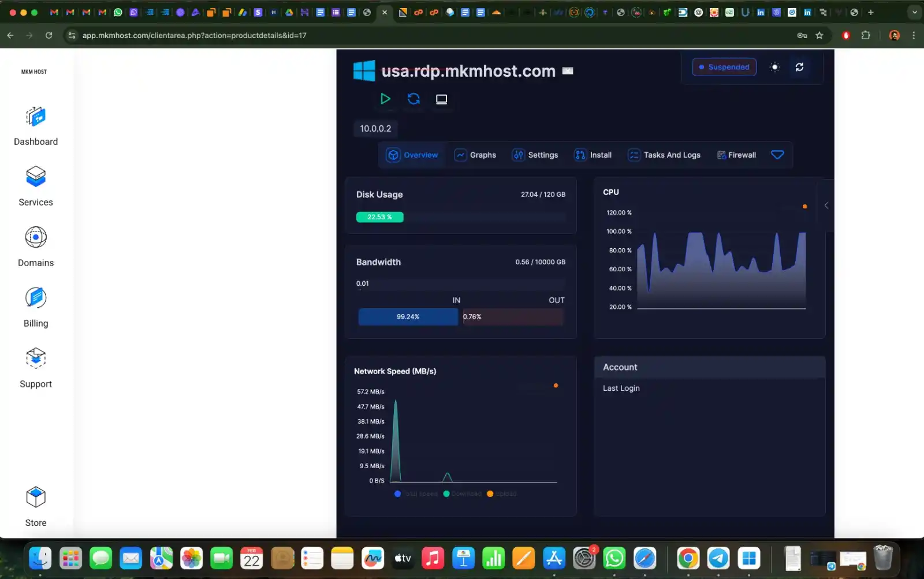View site information icon in the address bar
The width and height of the screenshot is (924, 579).
click(72, 35)
